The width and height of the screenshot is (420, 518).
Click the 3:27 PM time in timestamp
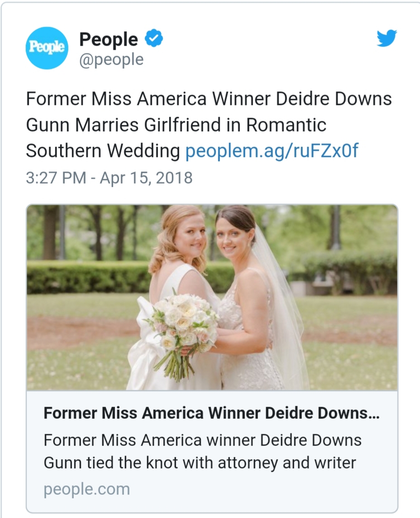(56, 178)
